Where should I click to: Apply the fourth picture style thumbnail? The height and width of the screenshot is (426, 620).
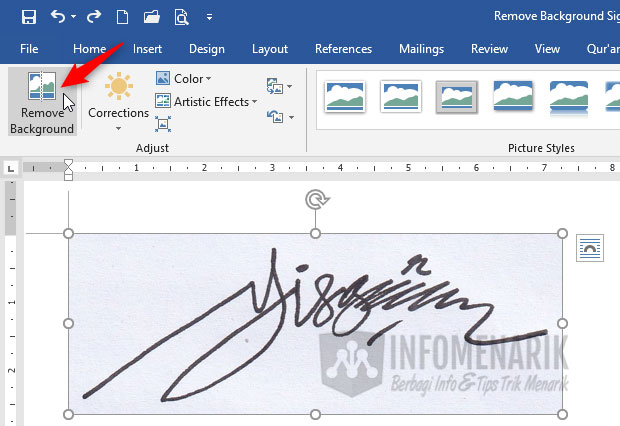(x=513, y=96)
